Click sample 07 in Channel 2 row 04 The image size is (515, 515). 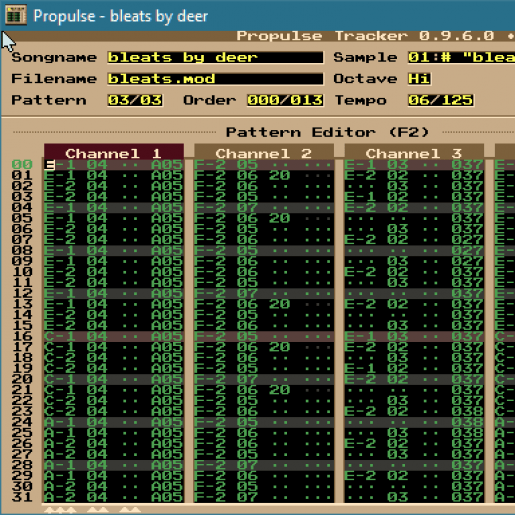click(247, 208)
